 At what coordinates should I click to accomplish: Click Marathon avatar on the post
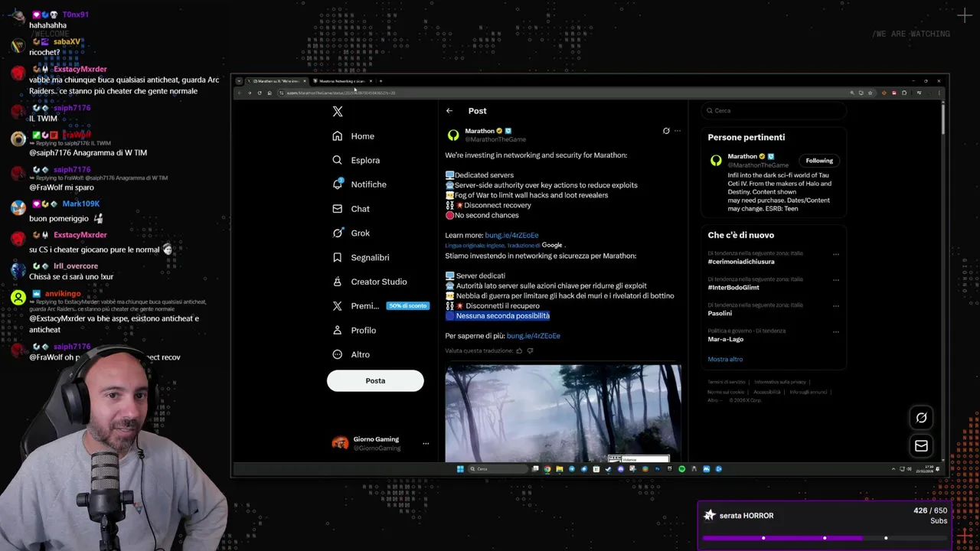coord(453,135)
